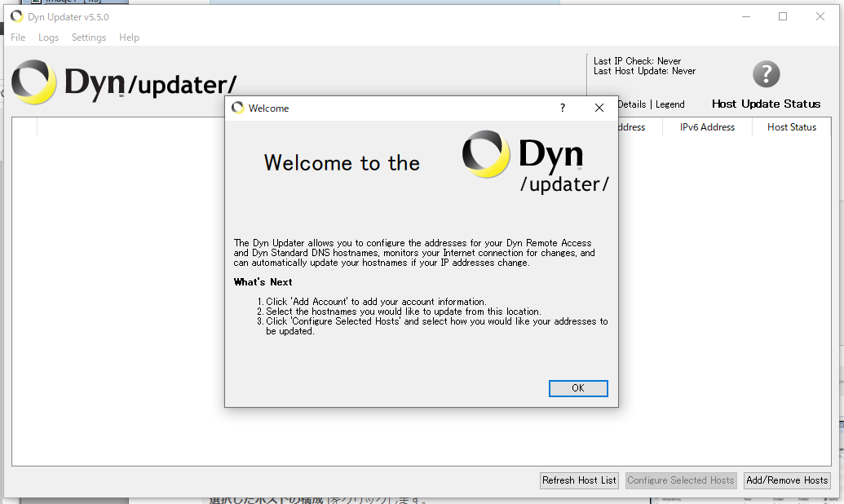This screenshot has width=844, height=504.
Task: Click the Refresh Host List button
Action: coord(579,480)
